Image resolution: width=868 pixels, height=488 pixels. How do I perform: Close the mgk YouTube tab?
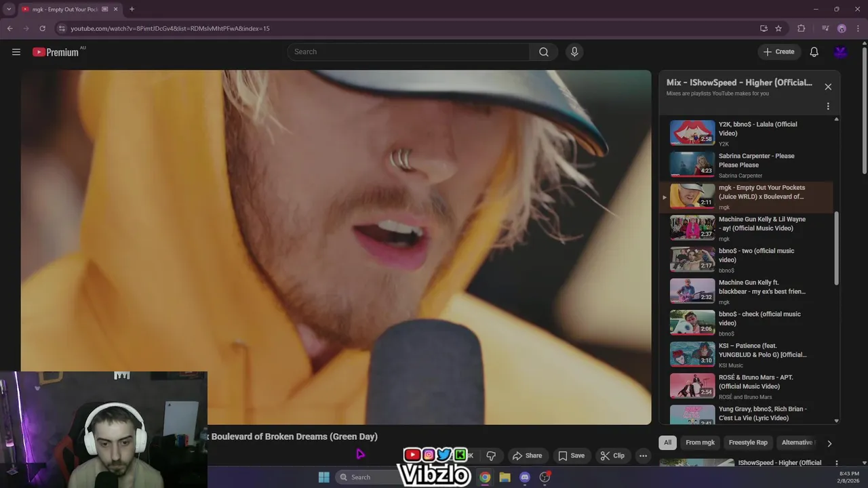point(116,9)
